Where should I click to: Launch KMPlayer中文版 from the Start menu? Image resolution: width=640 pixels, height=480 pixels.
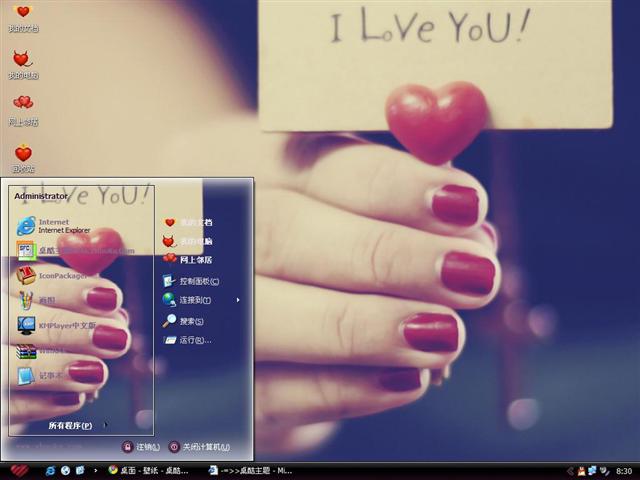(x=56, y=325)
